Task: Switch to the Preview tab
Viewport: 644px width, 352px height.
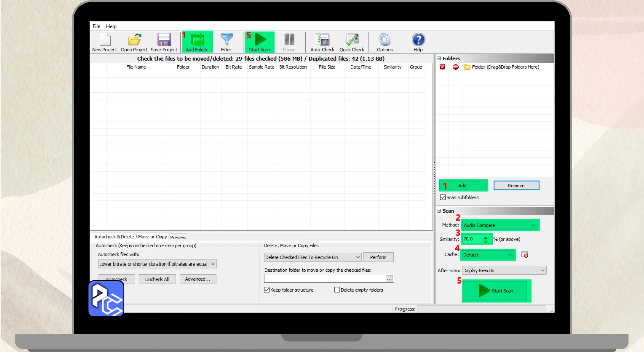Action: (178, 237)
